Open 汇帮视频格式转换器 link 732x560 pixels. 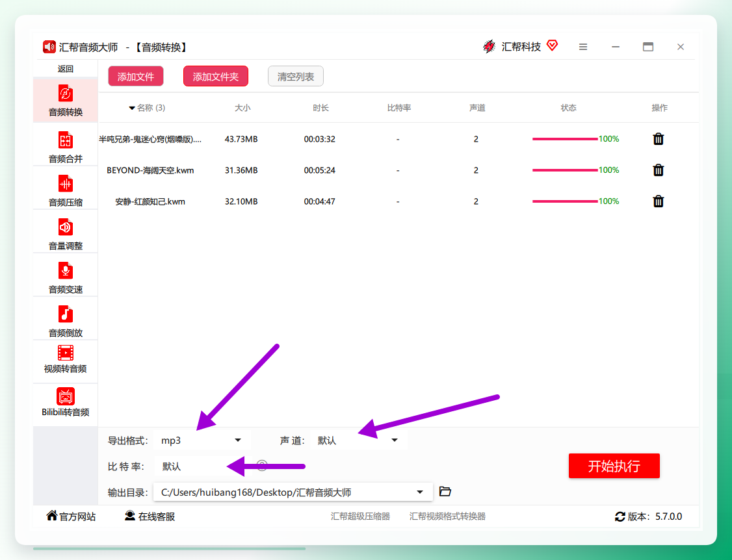(447, 516)
